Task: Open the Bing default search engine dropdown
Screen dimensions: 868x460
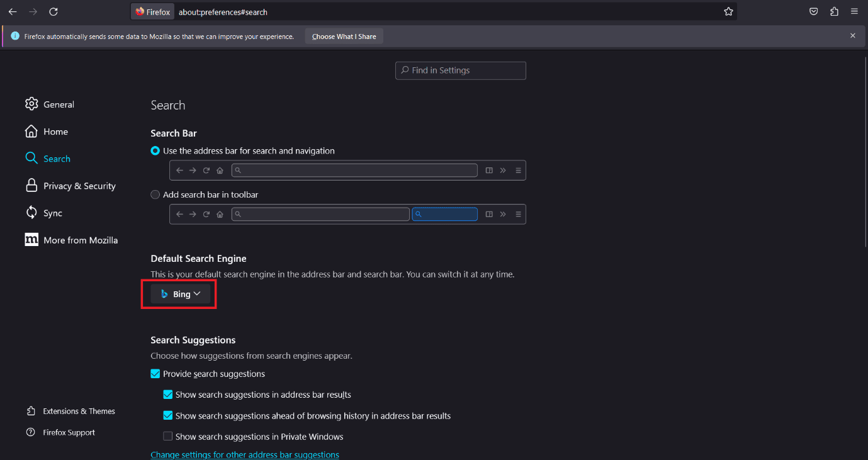Action: [181, 294]
